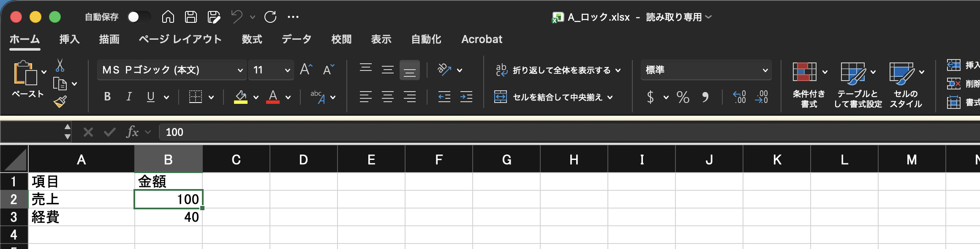Viewport: 980px width, 249px height.
Task: Open the font size dropdown
Action: click(287, 70)
